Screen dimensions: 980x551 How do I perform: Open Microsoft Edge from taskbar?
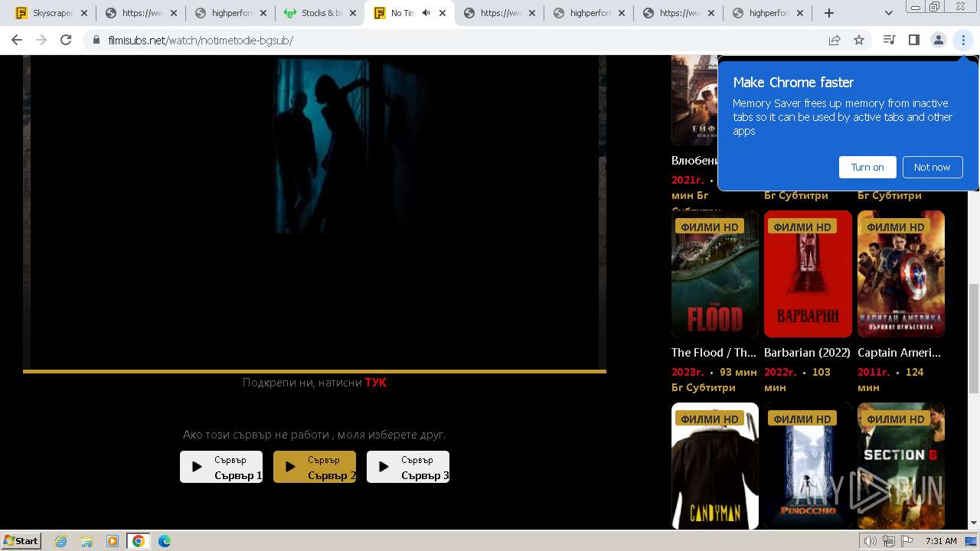[x=165, y=541]
